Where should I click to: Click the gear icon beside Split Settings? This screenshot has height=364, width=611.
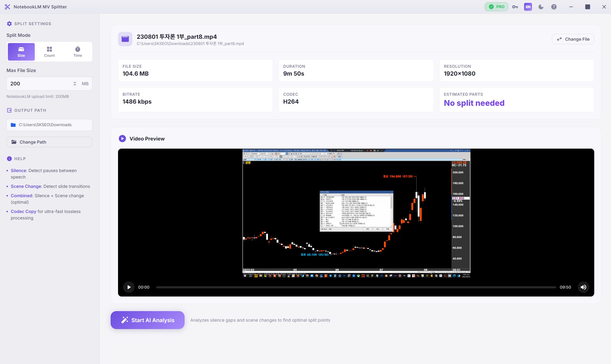tap(9, 23)
